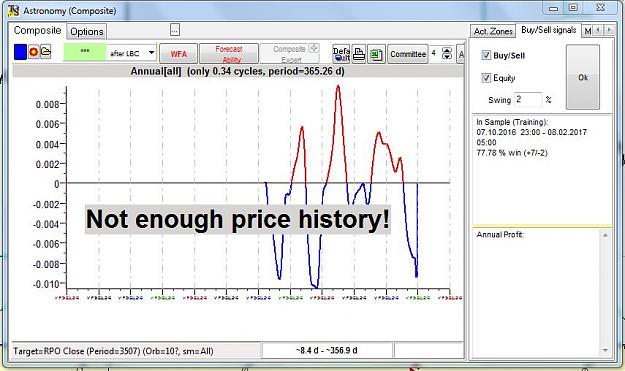The image size is (625, 371).
Task: Print the chart with printer icon
Action: pyautogui.click(x=359, y=54)
